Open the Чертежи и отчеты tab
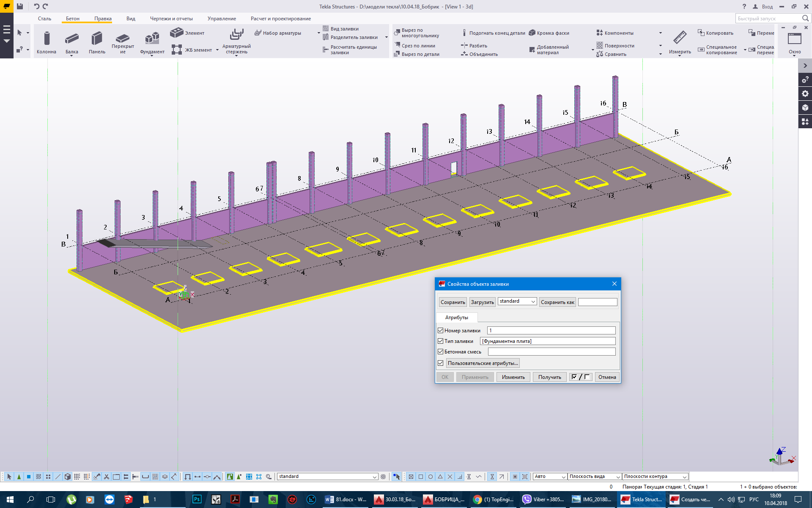The image size is (812, 508). tap(171, 19)
